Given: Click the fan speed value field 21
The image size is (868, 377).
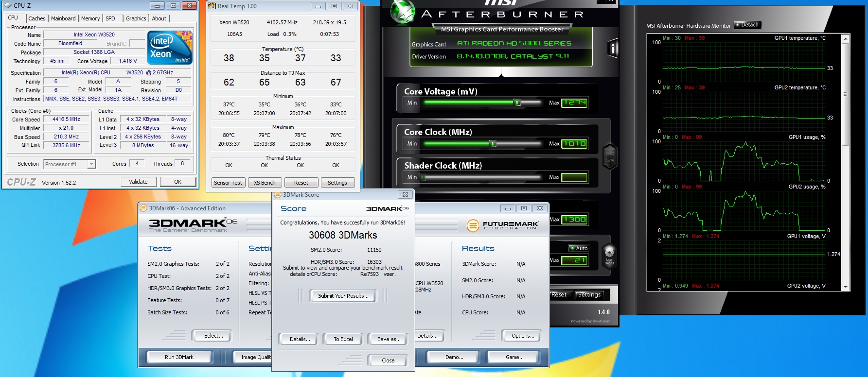Looking at the screenshot, I should (x=574, y=260).
